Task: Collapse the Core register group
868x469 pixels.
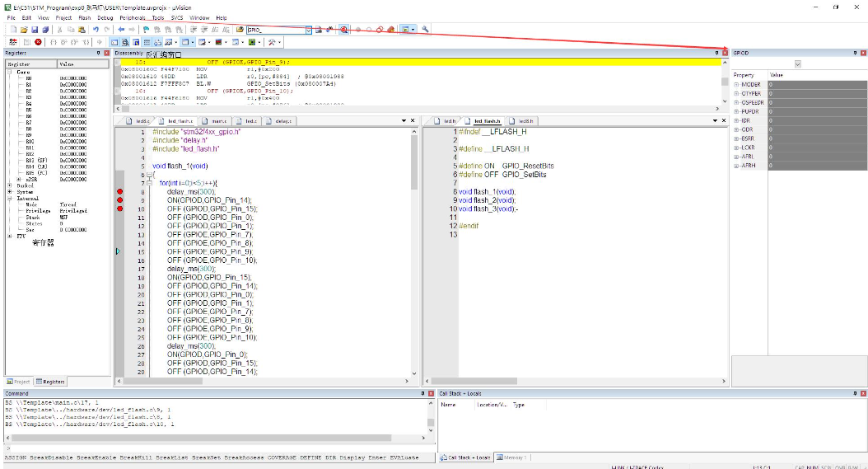Action: pos(10,72)
